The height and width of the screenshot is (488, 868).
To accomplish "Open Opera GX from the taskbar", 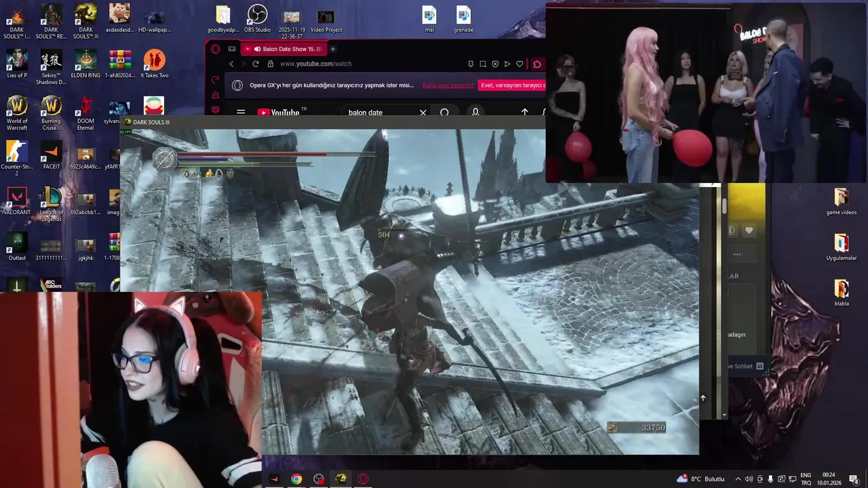I will click(363, 479).
